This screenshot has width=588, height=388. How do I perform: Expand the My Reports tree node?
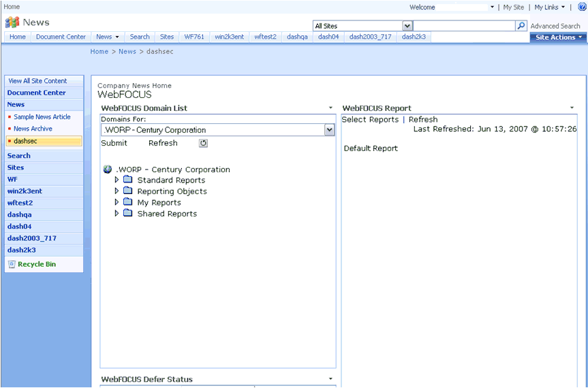(117, 202)
